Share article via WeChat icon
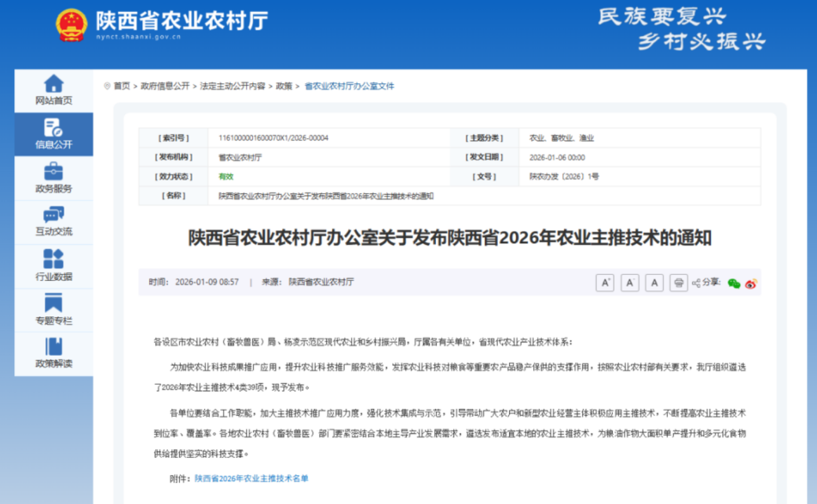 734,283
